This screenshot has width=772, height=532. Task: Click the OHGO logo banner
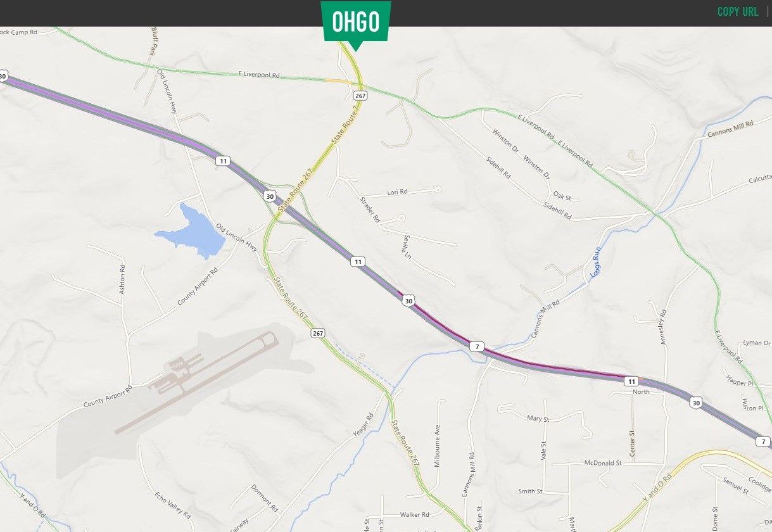coord(355,23)
